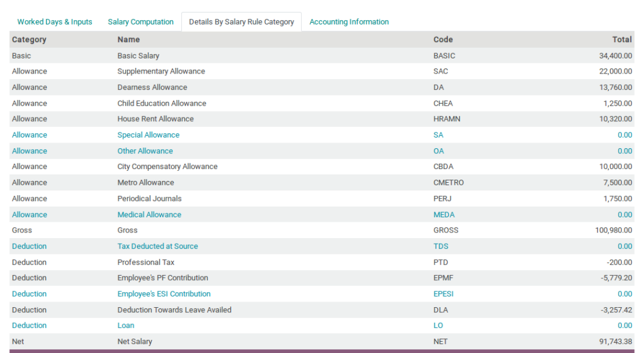Click the -200.00 total value
This screenshot has width=644, height=353.
(x=619, y=262)
